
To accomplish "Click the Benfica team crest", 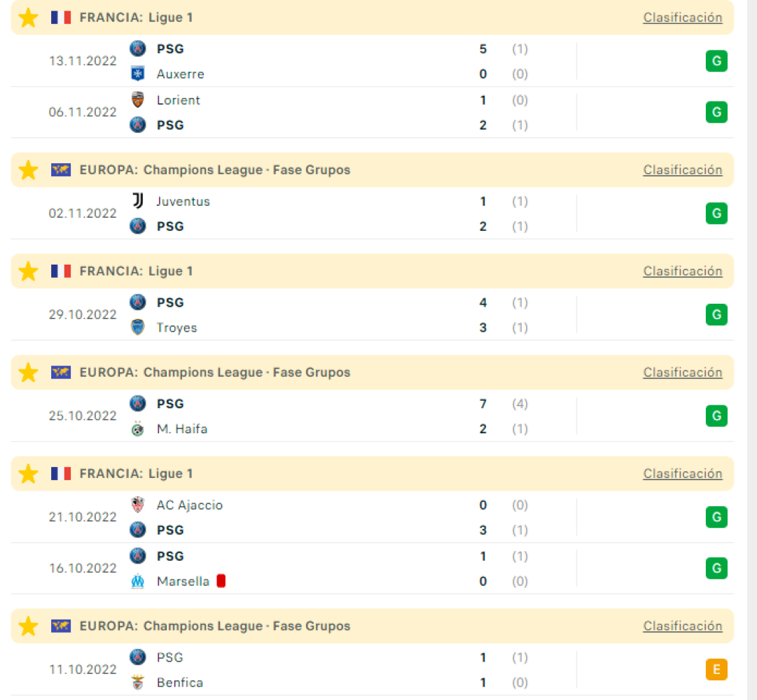I will point(137,682).
